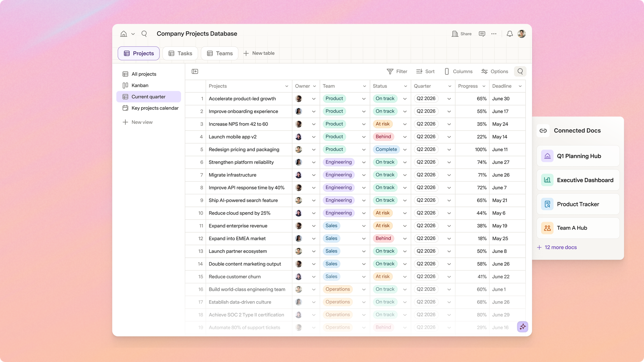Viewport: 644px width, 362px height.
Task: Click the Executive Dashboard chart icon
Action: (x=547, y=180)
